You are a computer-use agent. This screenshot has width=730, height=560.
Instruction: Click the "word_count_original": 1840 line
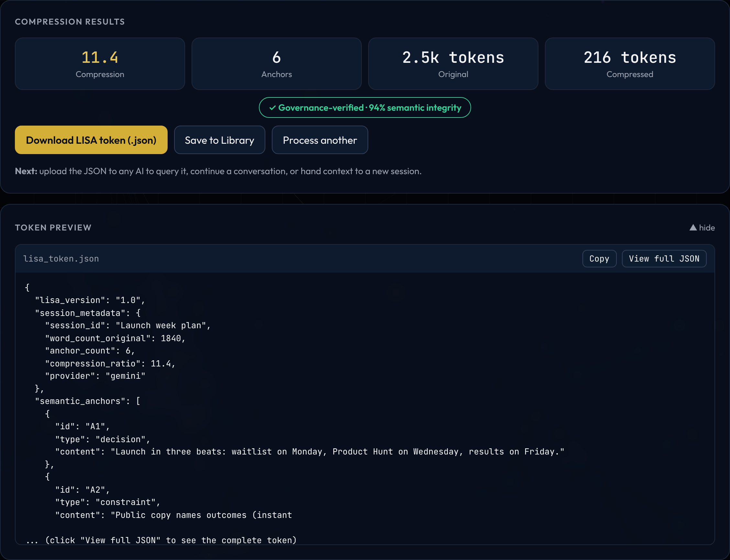coord(115,338)
